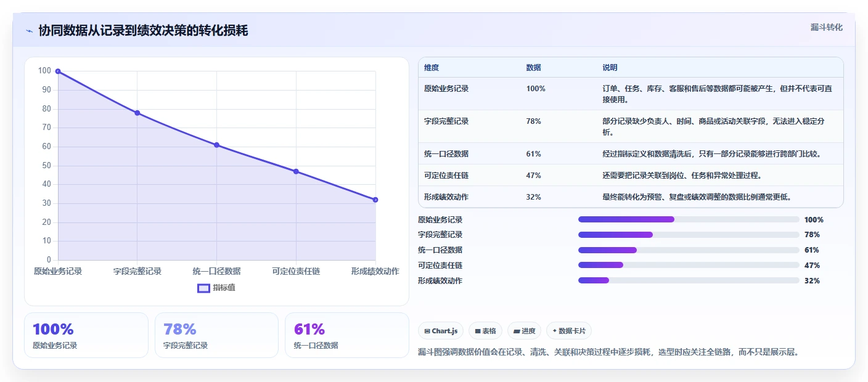868x382 pixels.
Task: Click the 47% value in table
Action: (x=534, y=176)
